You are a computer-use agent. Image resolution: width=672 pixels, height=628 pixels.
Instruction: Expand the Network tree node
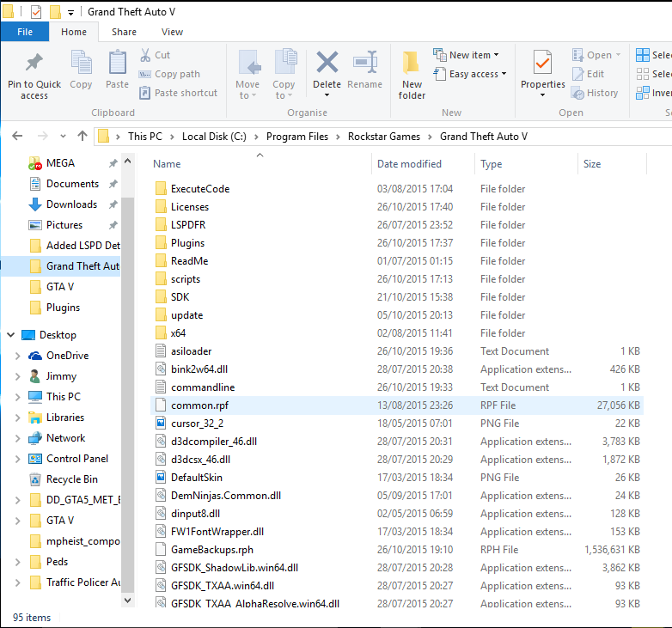pos(17,438)
